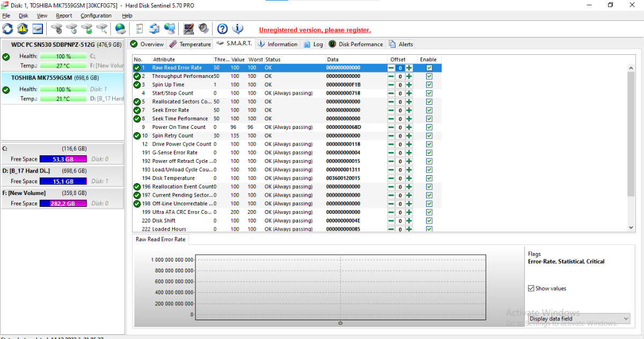Click the document report icon in toolbar
Viewport: 644px width, 339px height.
[x=140, y=28]
